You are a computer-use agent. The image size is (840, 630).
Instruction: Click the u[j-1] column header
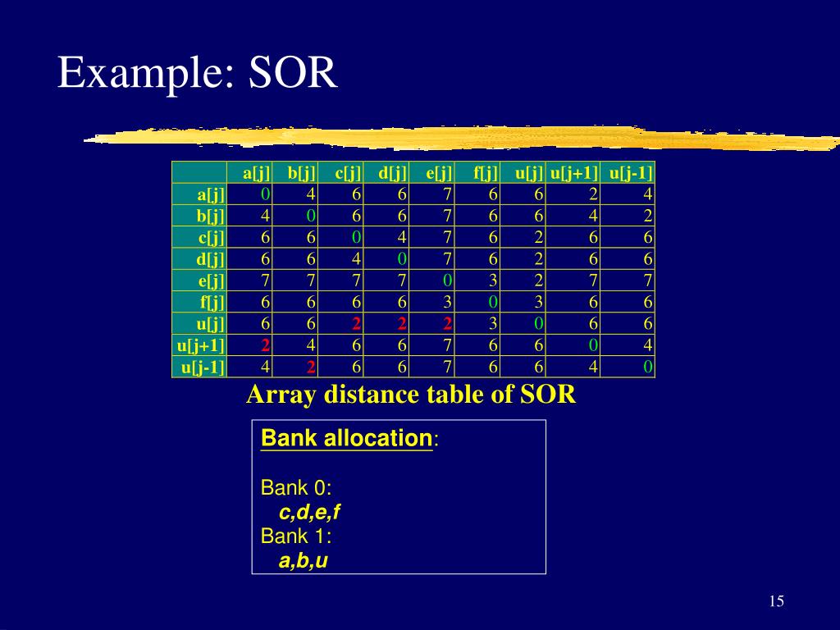coord(628,172)
